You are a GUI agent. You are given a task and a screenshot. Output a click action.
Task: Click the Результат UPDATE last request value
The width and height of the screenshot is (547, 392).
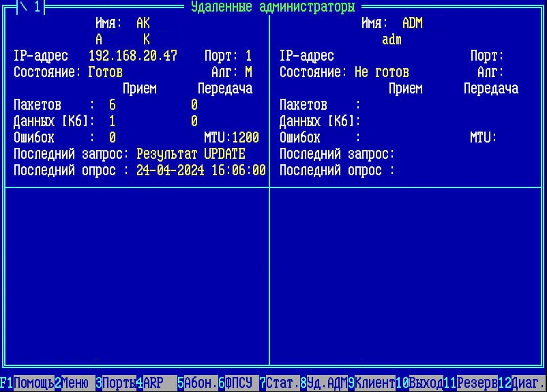[190, 154]
